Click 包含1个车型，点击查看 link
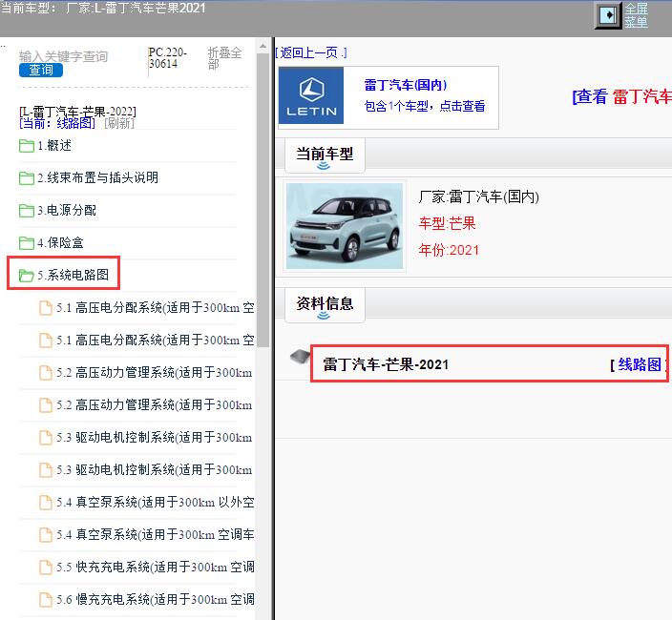Viewport: 672px width, 620px height. click(x=424, y=106)
